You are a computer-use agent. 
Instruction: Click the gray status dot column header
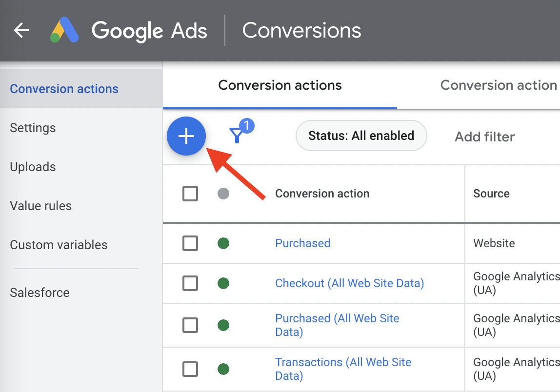coord(223,194)
